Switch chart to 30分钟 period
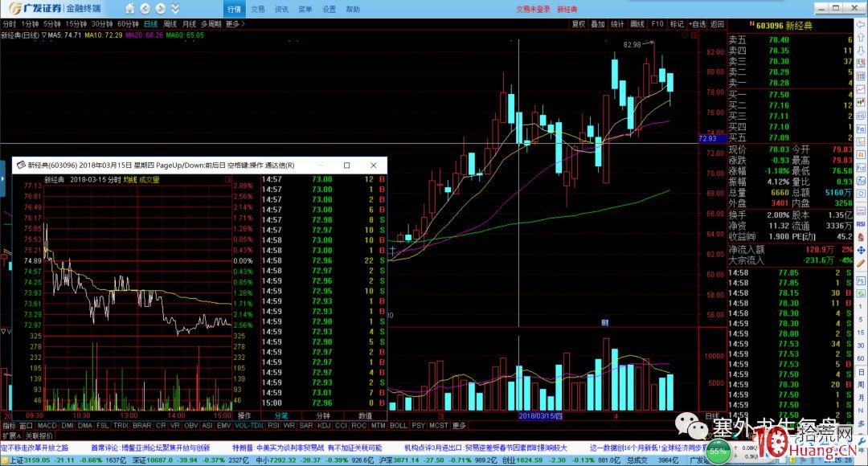 pyautogui.click(x=102, y=24)
